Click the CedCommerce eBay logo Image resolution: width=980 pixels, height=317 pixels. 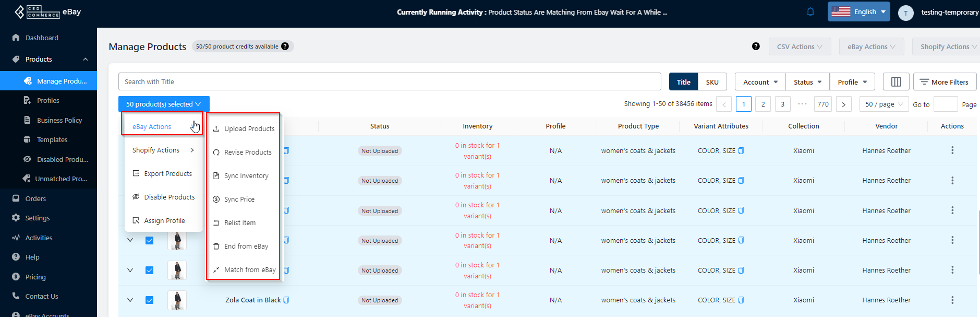point(47,12)
